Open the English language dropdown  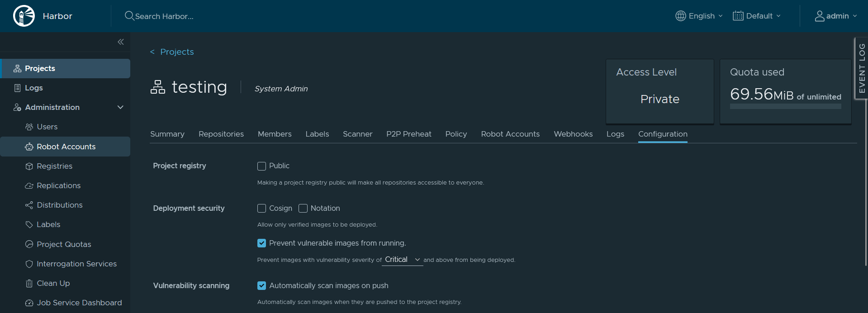pos(699,16)
